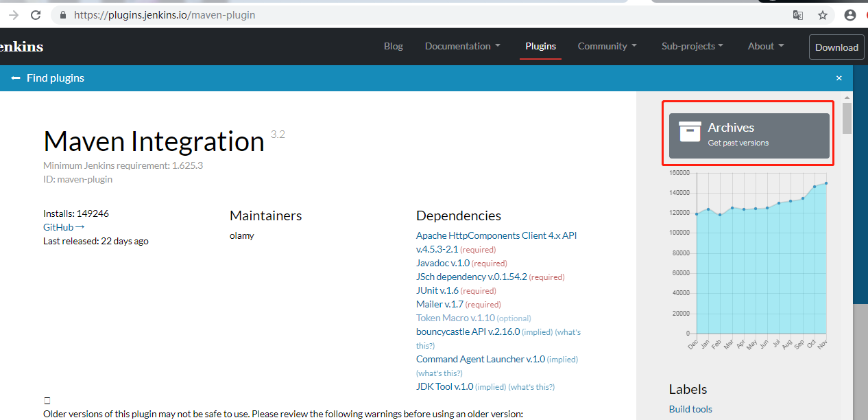Screen dimensions: 868x420
Task: Open Archives to get past versions
Action: coord(749,135)
